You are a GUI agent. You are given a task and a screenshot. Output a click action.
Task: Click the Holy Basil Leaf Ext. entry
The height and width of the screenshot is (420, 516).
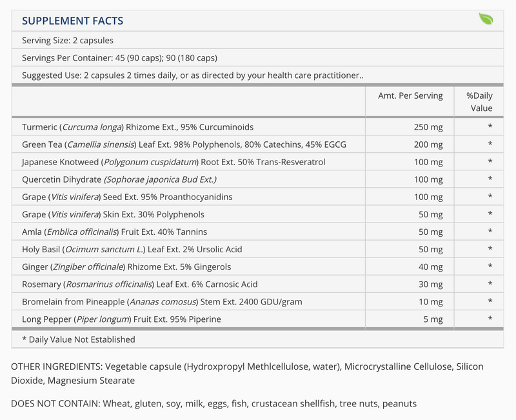132,249
